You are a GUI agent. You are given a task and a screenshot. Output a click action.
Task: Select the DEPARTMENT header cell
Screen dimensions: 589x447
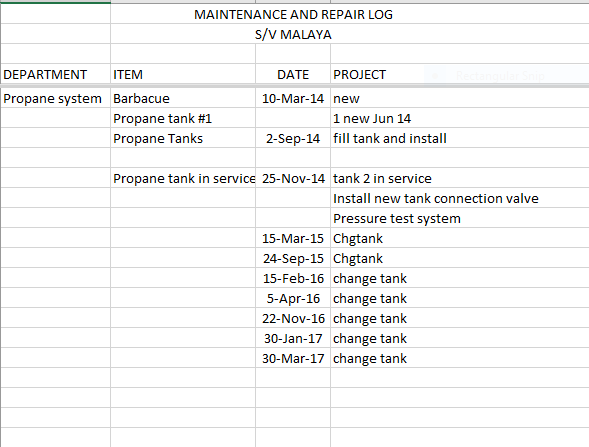(56, 74)
